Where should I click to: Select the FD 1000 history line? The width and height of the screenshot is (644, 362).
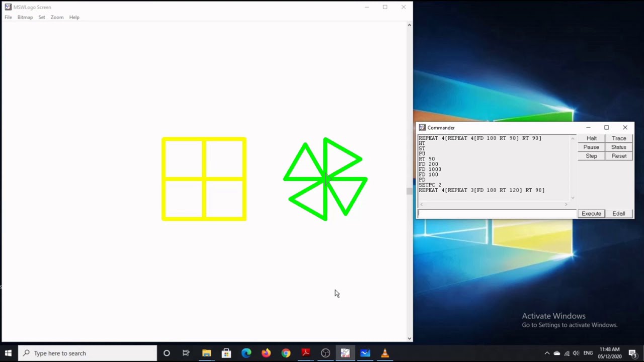pyautogui.click(x=430, y=169)
